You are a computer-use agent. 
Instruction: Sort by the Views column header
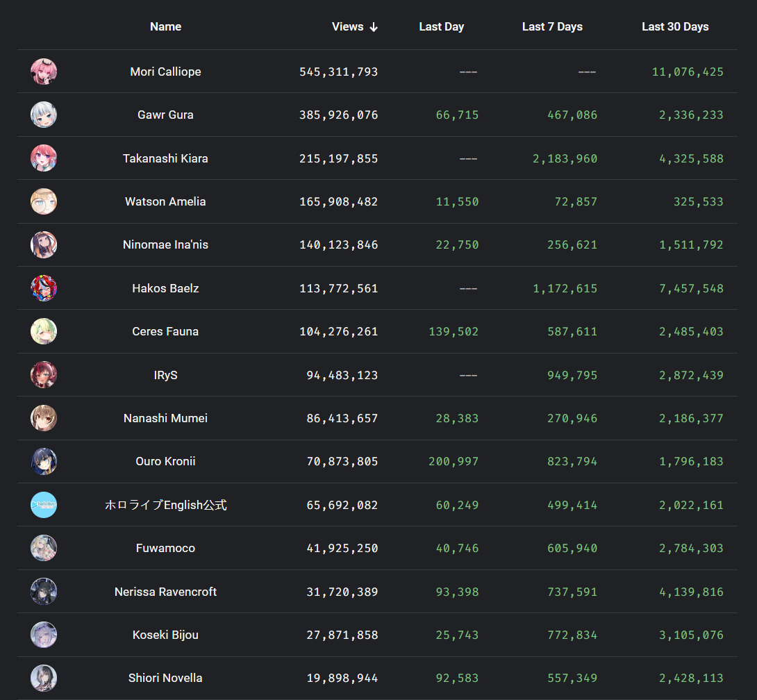tap(348, 26)
